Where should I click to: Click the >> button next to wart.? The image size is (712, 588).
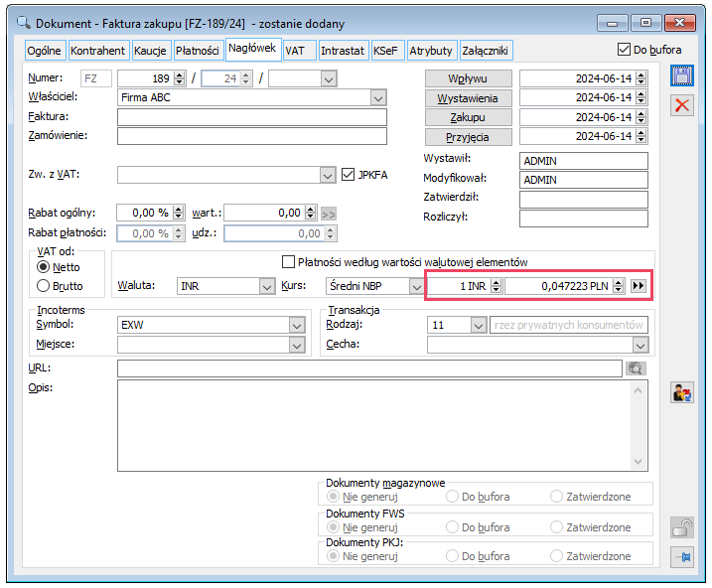(x=329, y=214)
